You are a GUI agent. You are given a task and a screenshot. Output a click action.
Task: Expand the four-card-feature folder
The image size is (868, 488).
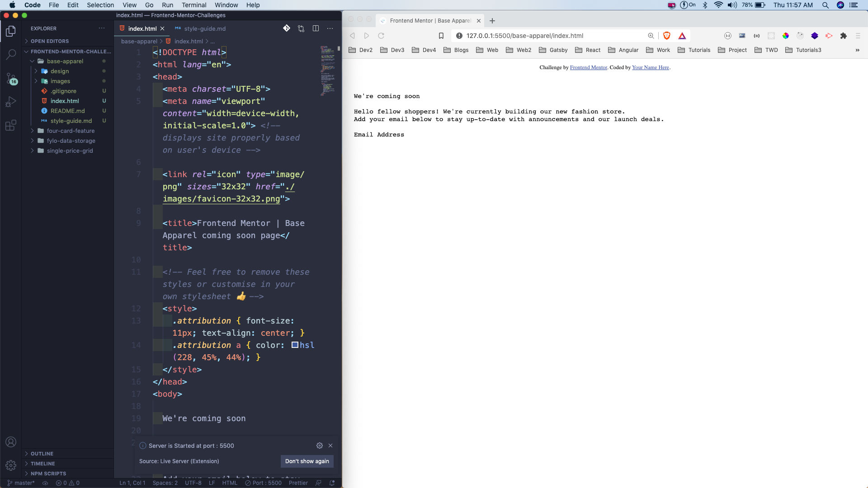pos(68,131)
